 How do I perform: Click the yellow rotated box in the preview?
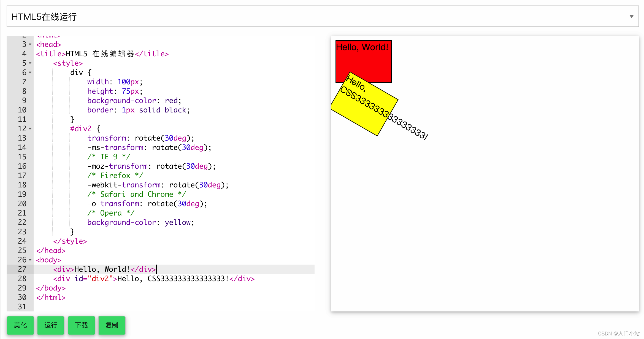(364, 110)
